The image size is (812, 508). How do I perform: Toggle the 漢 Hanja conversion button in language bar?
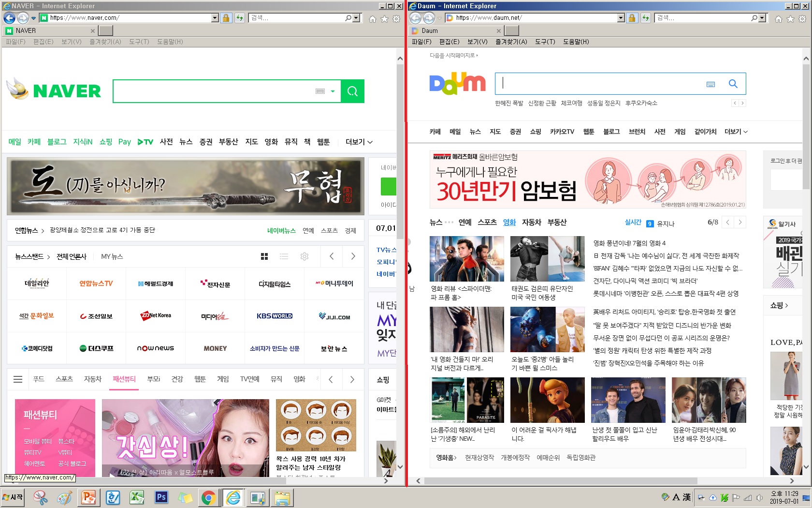tap(687, 497)
